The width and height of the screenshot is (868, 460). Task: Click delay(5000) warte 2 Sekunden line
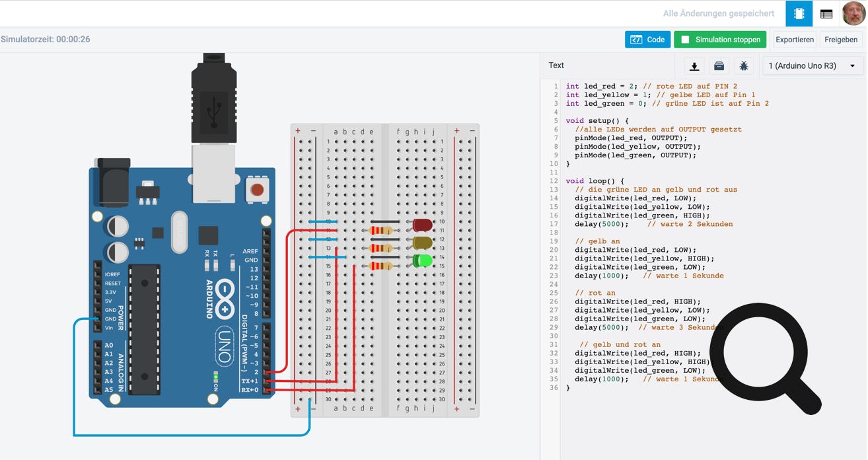point(654,224)
